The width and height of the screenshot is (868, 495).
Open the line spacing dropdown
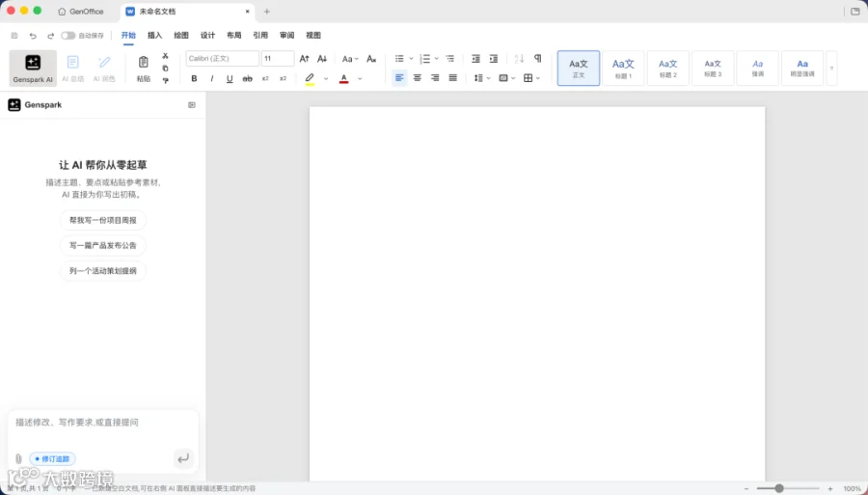click(x=481, y=78)
